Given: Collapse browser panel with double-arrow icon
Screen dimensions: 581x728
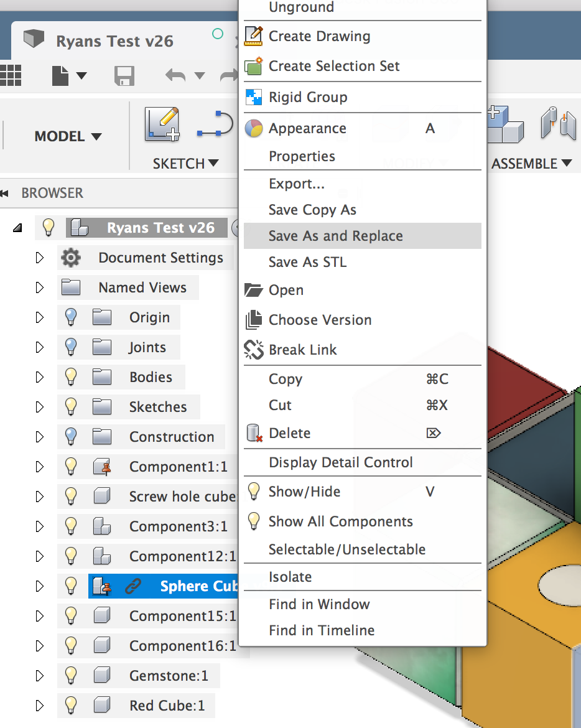Looking at the screenshot, I should (4, 193).
